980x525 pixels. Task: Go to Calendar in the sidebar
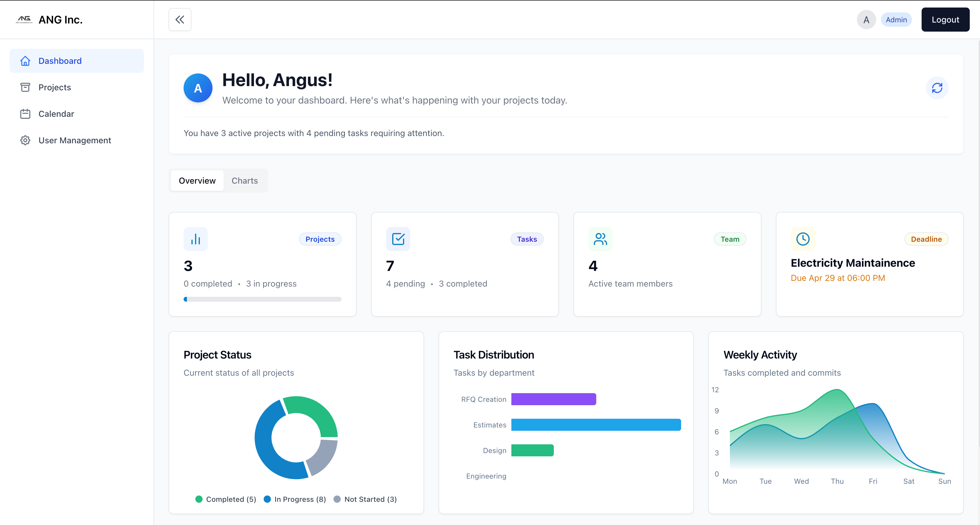(56, 114)
